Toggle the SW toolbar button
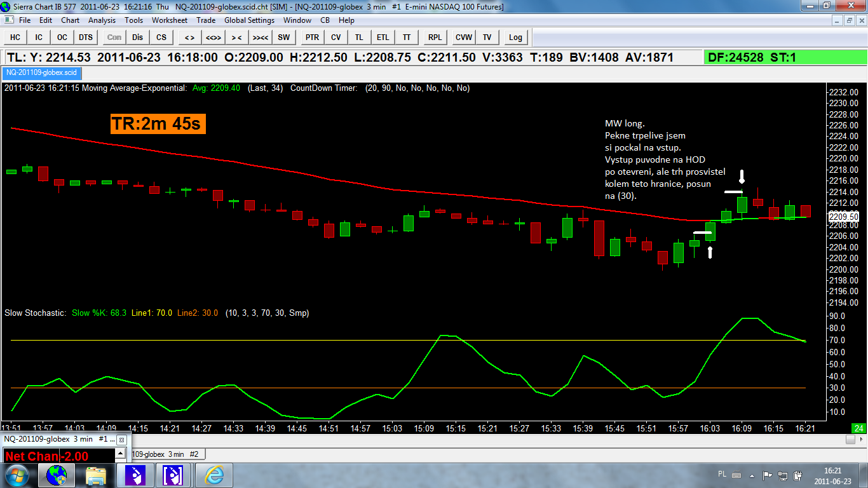This screenshot has height=488, width=868. [283, 37]
